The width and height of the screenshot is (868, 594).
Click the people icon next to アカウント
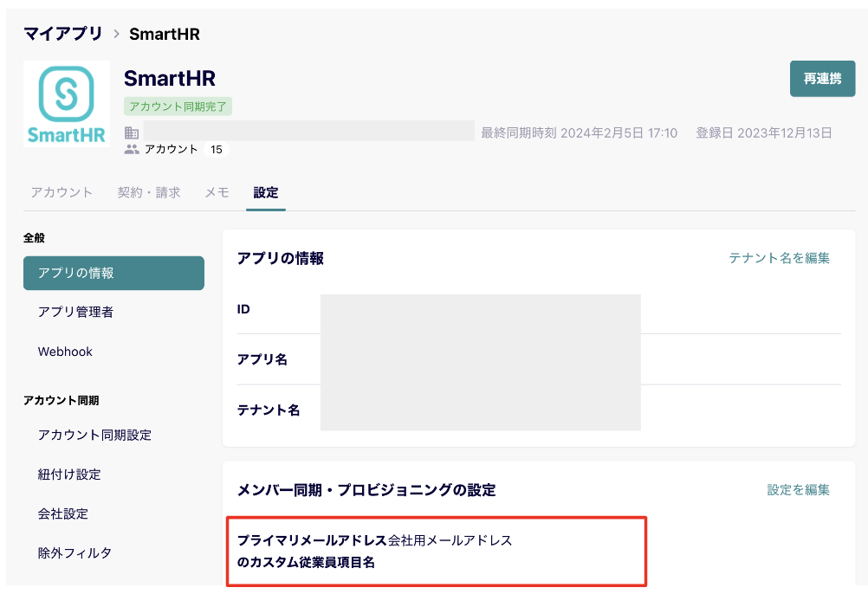132,149
